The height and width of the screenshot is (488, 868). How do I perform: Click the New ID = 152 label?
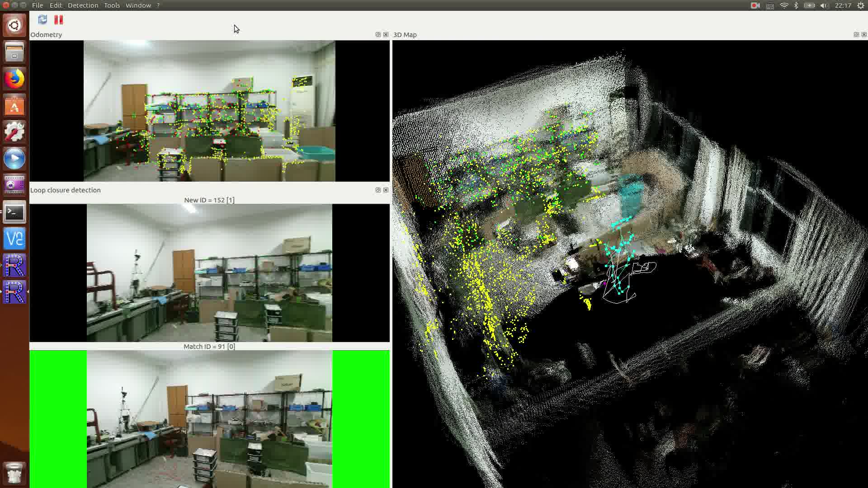coord(209,200)
